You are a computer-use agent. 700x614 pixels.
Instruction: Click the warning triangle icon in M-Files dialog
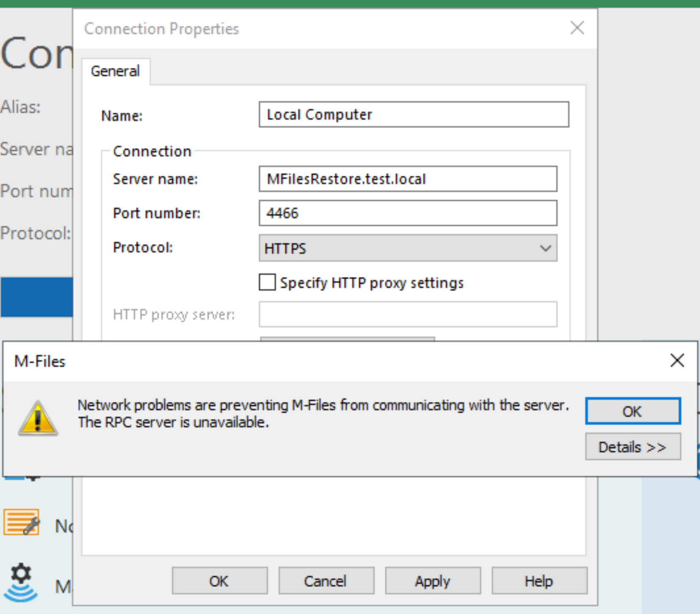coord(38,418)
